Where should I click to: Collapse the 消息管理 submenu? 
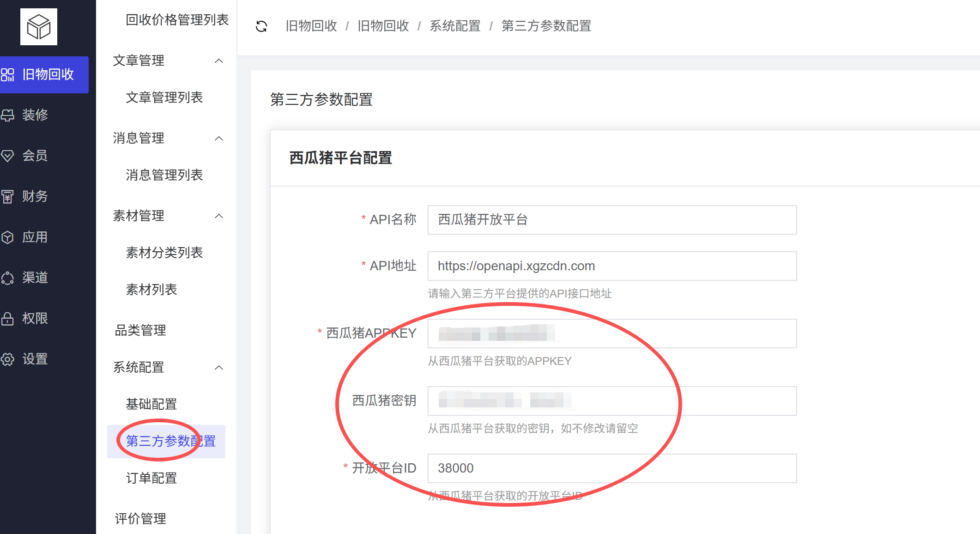[x=219, y=138]
